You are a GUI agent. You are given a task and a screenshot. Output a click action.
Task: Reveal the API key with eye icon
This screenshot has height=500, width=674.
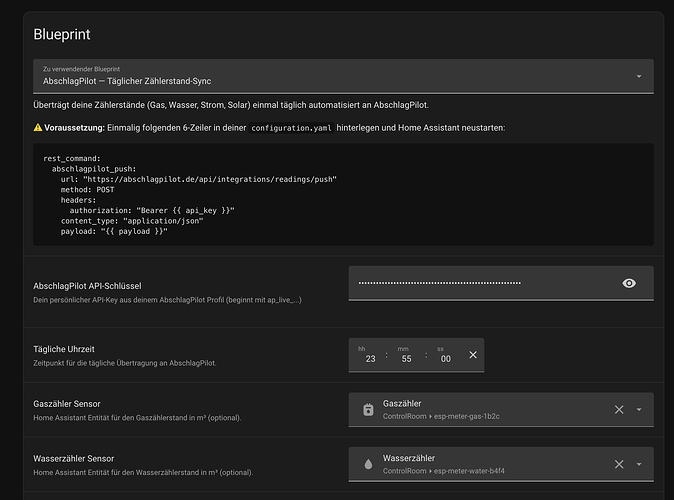[x=629, y=283]
